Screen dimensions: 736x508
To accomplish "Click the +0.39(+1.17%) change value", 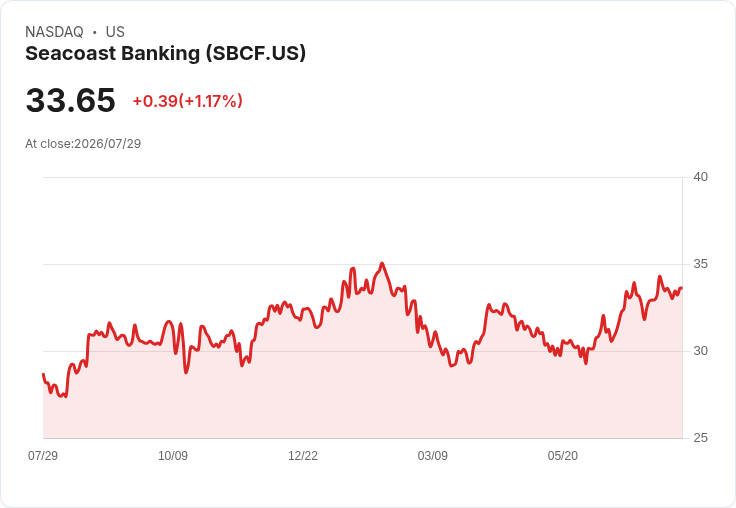I will 187,101.
